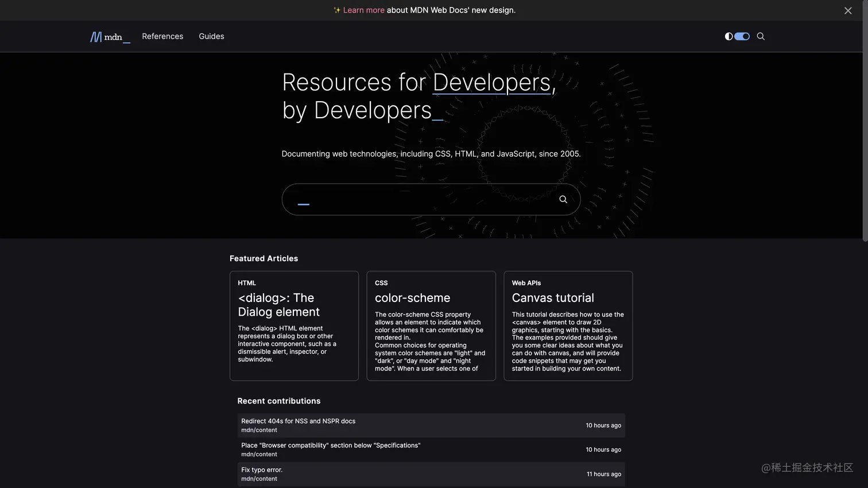Submit search via magnifying glass inside search bar

pyautogui.click(x=563, y=199)
